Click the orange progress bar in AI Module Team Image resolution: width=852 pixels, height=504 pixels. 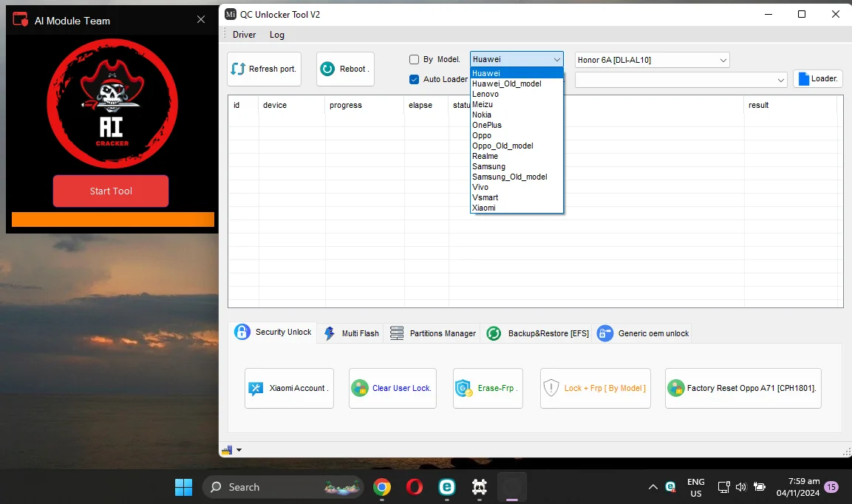(x=113, y=219)
